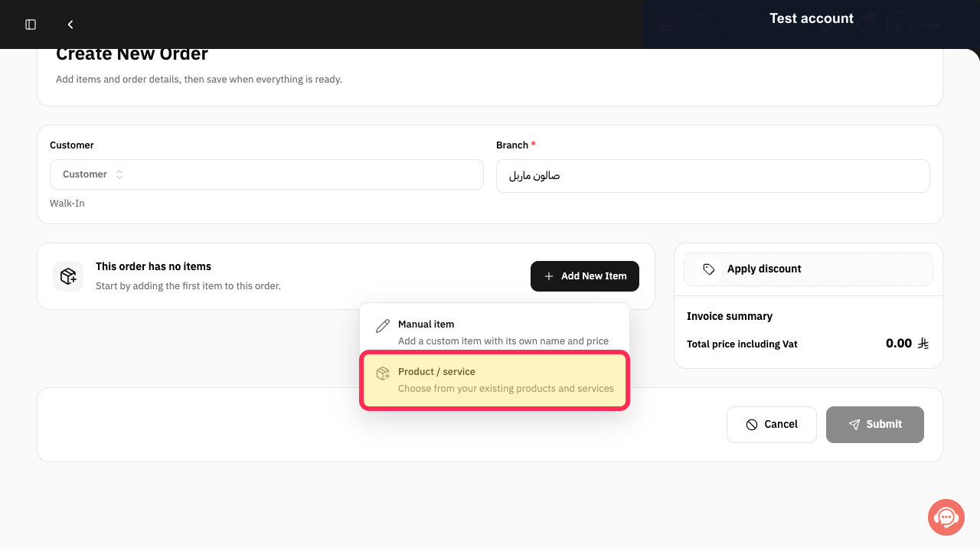Click the paper plane icon in Submit
The image size is (980, 551).
(x=854, y=425)
